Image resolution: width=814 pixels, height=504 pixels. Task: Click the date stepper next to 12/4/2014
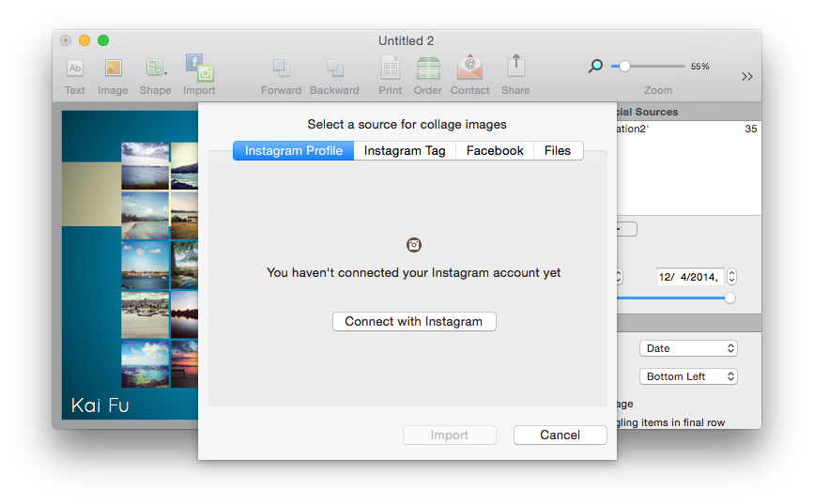point(731,277)
